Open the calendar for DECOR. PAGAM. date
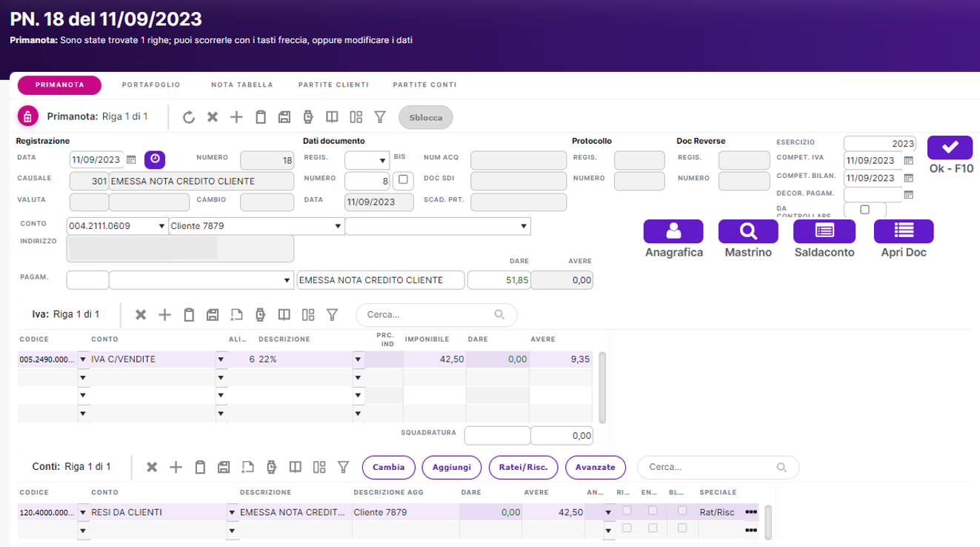 tap(909, 195)
